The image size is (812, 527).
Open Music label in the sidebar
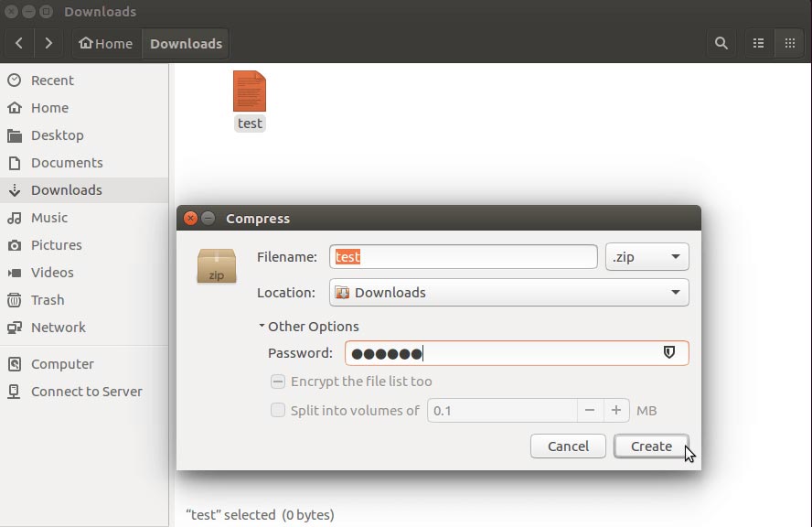(49, 218)
